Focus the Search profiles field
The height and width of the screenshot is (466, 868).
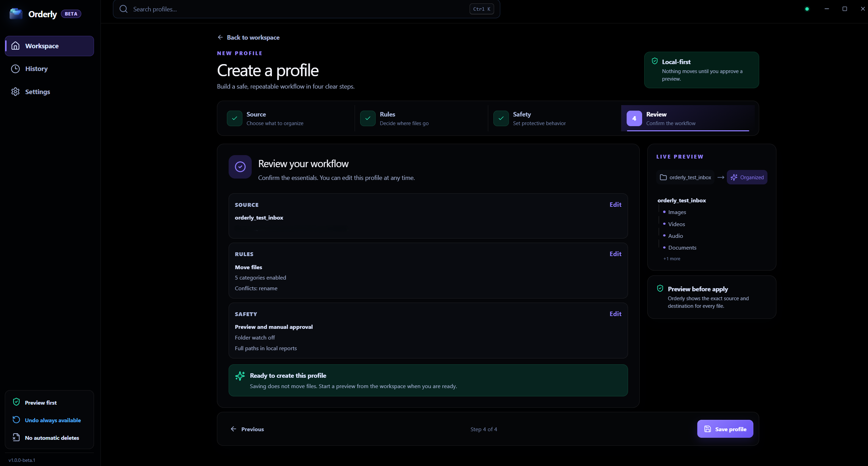tap(306, 9)
